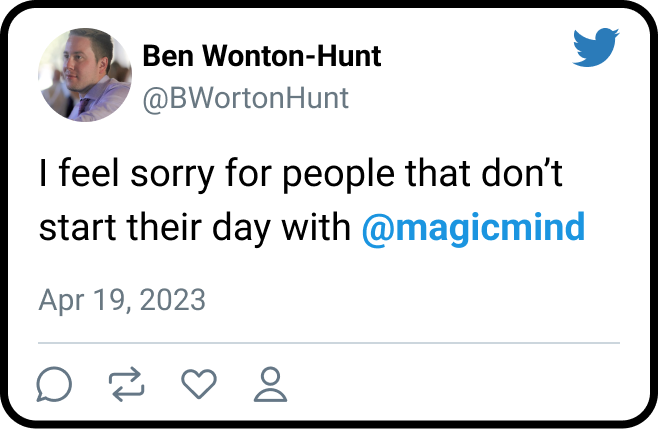Visit the @BWortonHunt handle
658x429 pixels.
(x=246, y=98)
